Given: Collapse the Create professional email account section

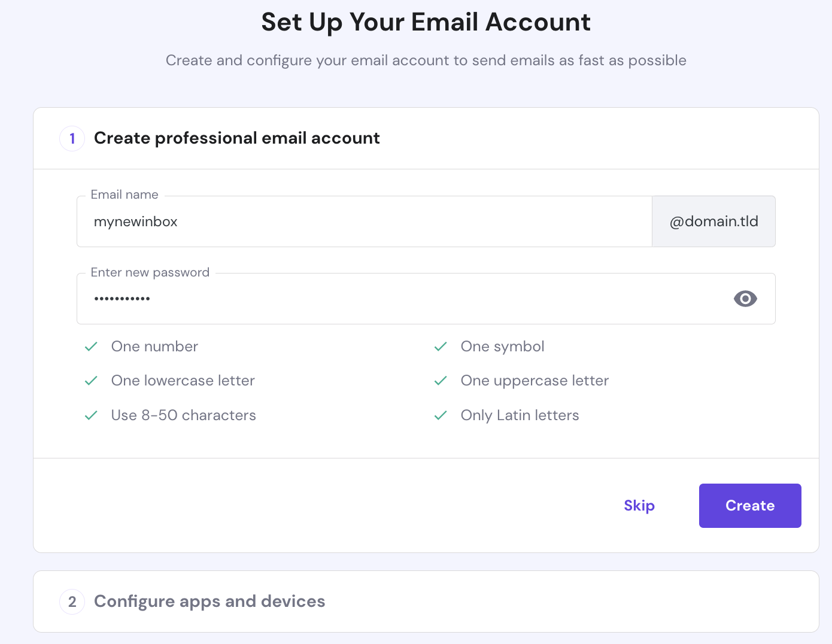Looking at the screenshot, I should [237, 138].
